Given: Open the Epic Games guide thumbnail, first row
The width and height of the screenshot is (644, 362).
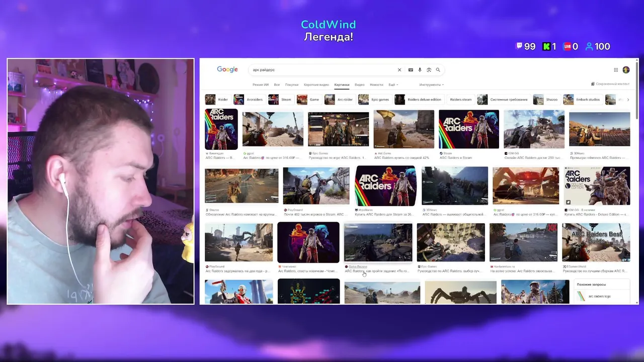Looking at the screenshot, I should [x=338, y=129].
